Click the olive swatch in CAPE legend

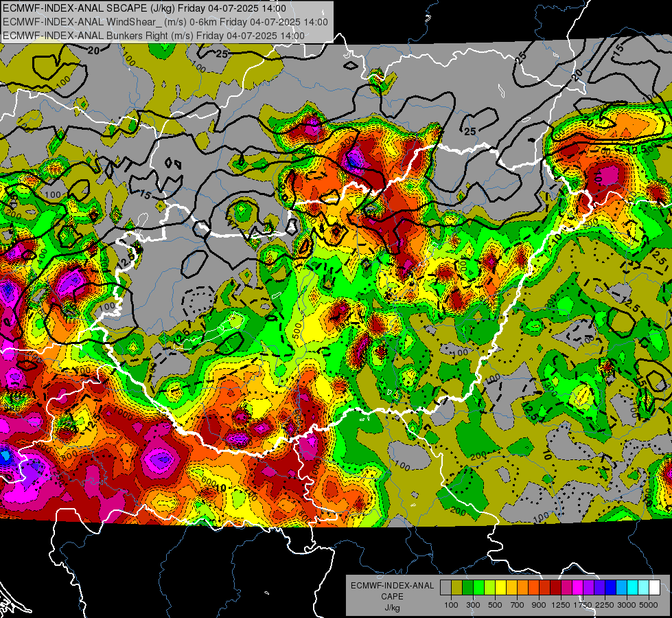tap(457, 587)
